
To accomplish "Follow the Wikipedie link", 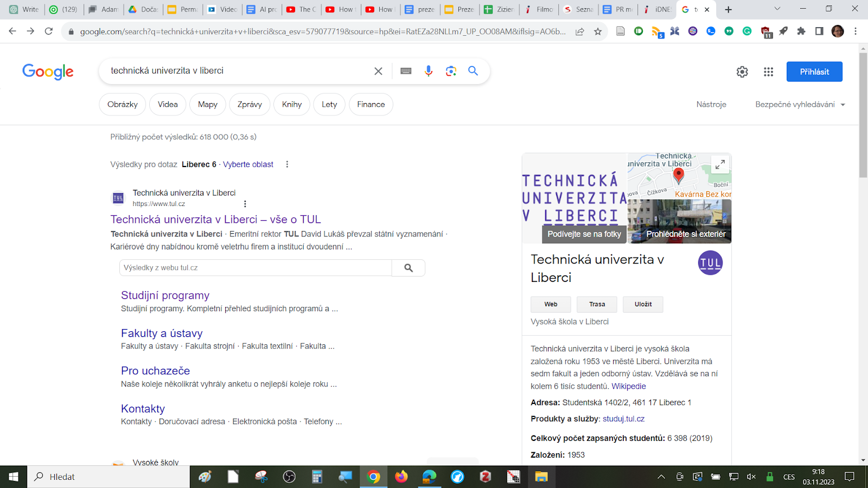I will point(629,387).
